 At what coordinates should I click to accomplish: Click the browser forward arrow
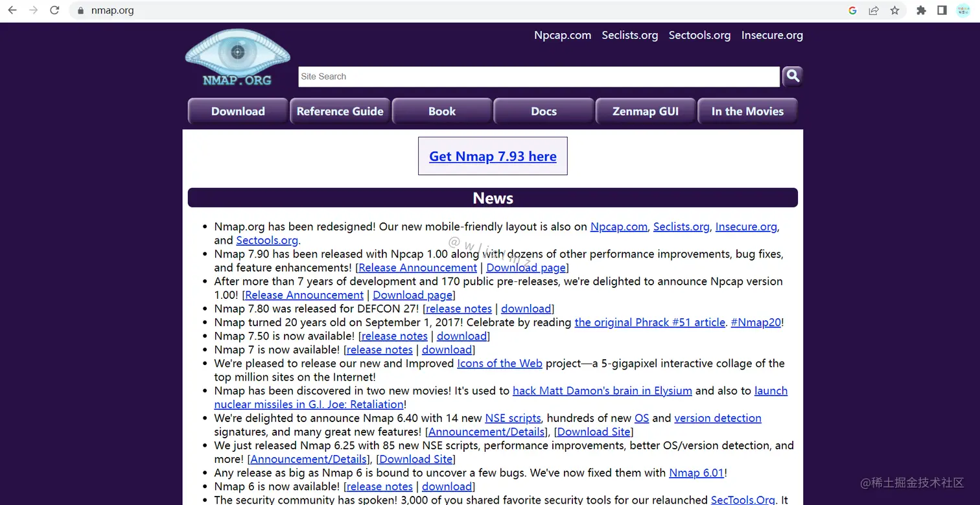tap(33, 10)
